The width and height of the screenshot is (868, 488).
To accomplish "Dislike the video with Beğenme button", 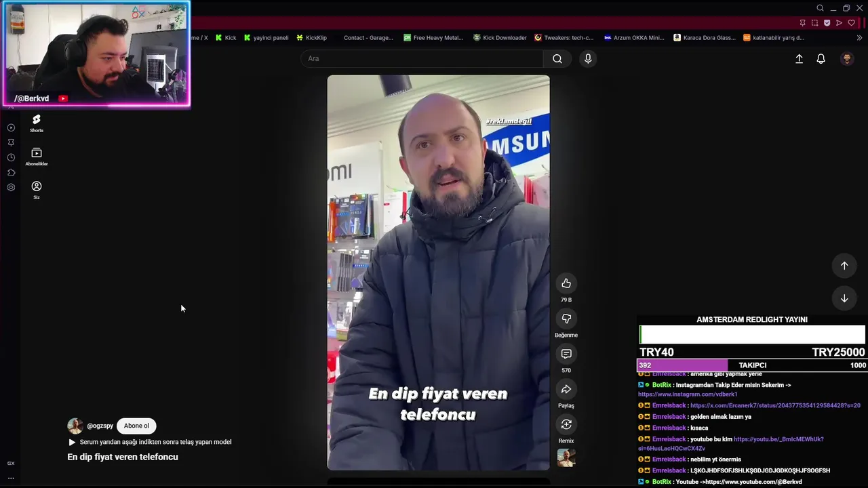I will tap(566, 319).
